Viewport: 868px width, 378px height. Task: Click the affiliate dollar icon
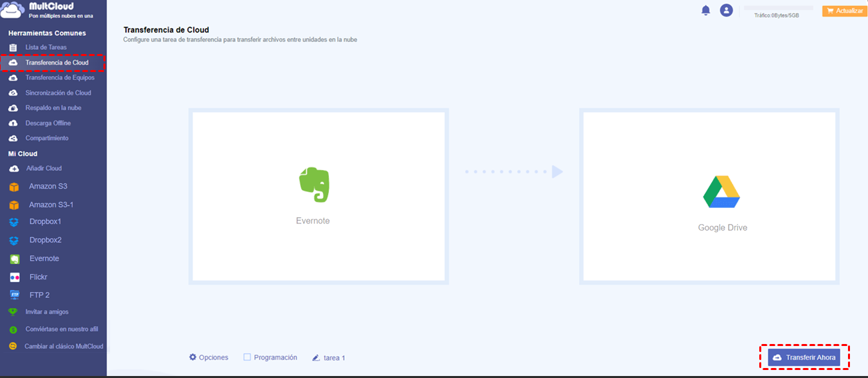tap(13, 329)
